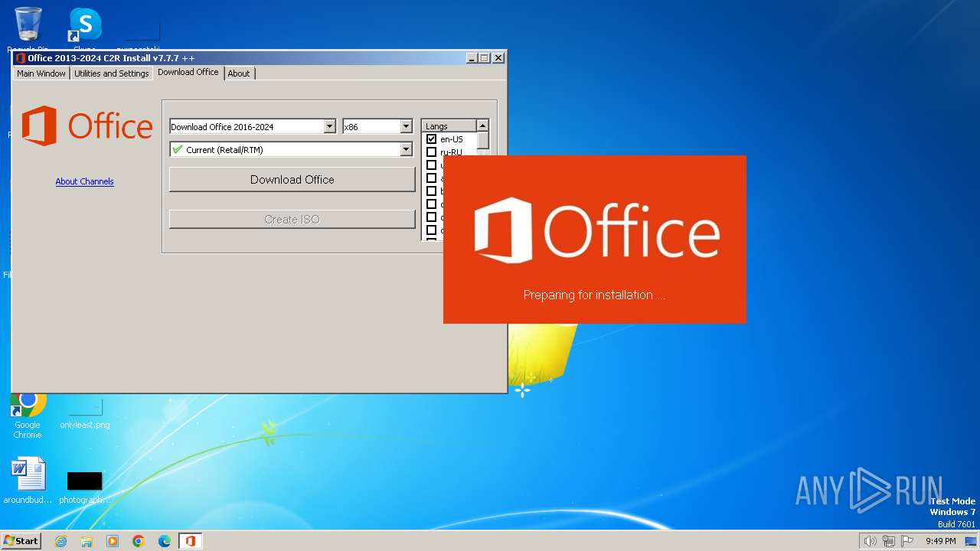Follow the About Channels link
Viewport: 980px width, 551px height.
84,181
